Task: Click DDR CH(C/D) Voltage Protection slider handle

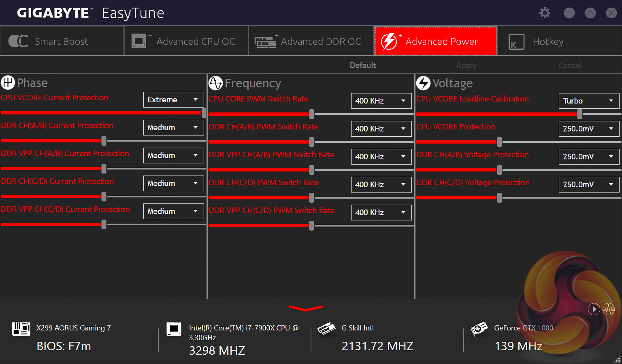Action: (x=500, y=198)
